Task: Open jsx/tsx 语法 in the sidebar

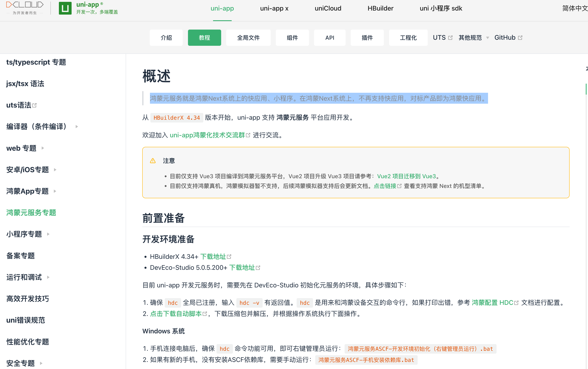Action: coord(25,84)
